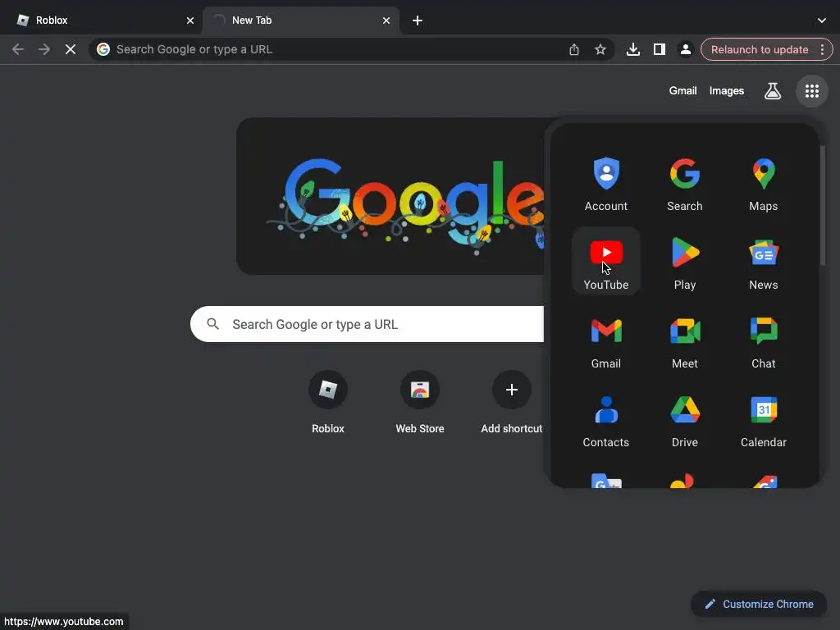
Task: Bookmark this tab with the star icon
Action: pyautogui.click(x=600, y=49)
